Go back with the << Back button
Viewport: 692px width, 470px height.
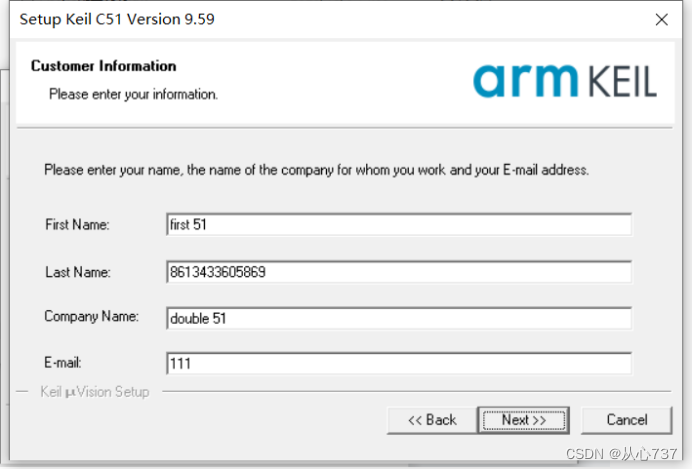tap(432, 420)
